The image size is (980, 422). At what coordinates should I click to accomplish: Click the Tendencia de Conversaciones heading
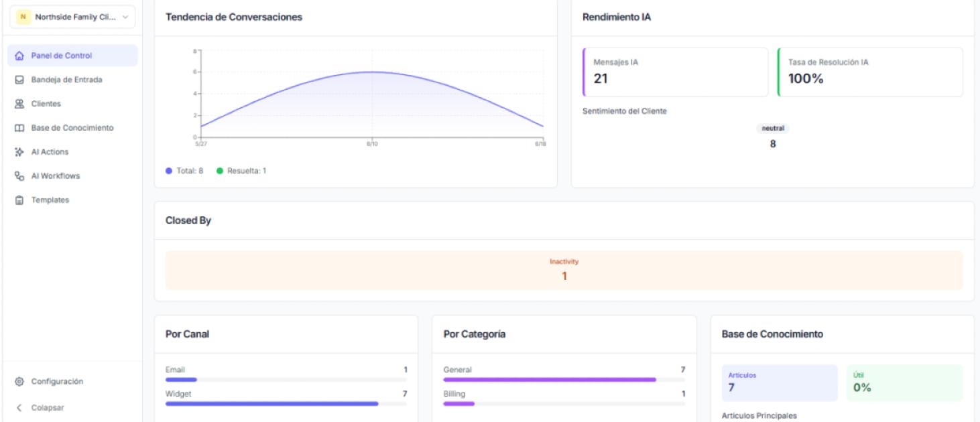[x=234, y=17]
